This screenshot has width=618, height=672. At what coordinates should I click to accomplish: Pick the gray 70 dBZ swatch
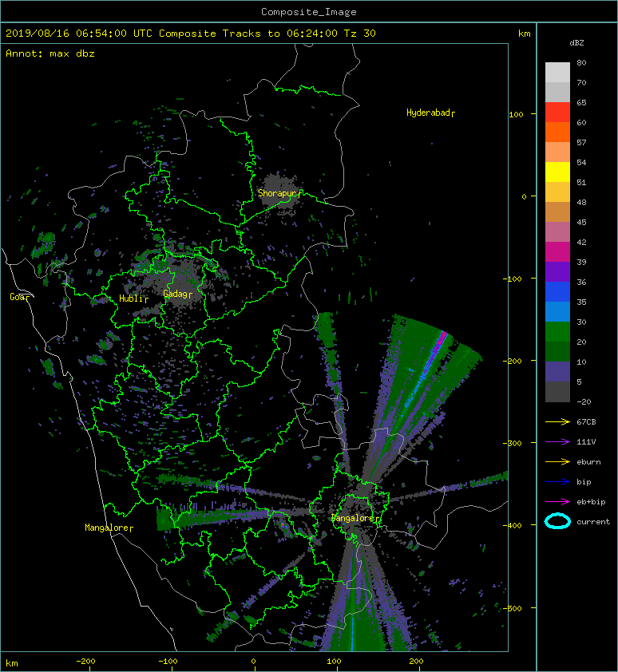click(x=557, y=92)
